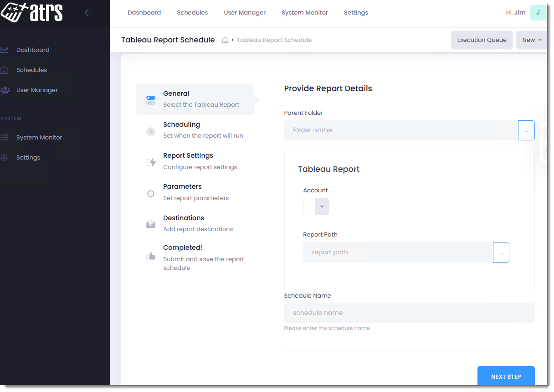Open Settings in top navigation
Image resolution: width=554 pixels, height=392 pixels.
(x=356, y=13)
